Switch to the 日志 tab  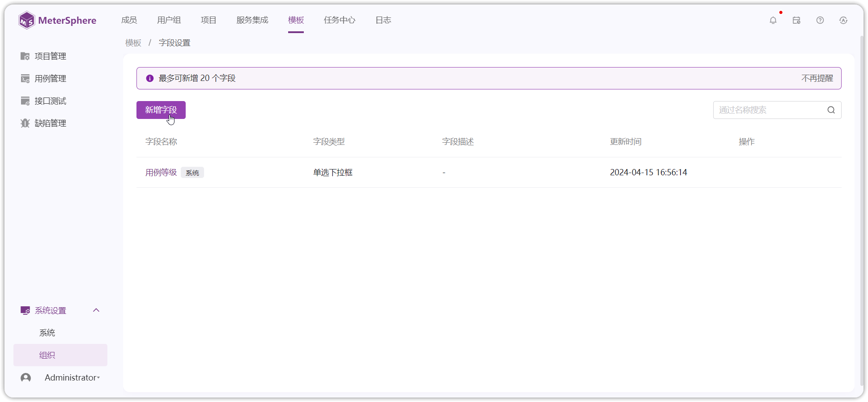pyautogui.click(x=383, y=20)
